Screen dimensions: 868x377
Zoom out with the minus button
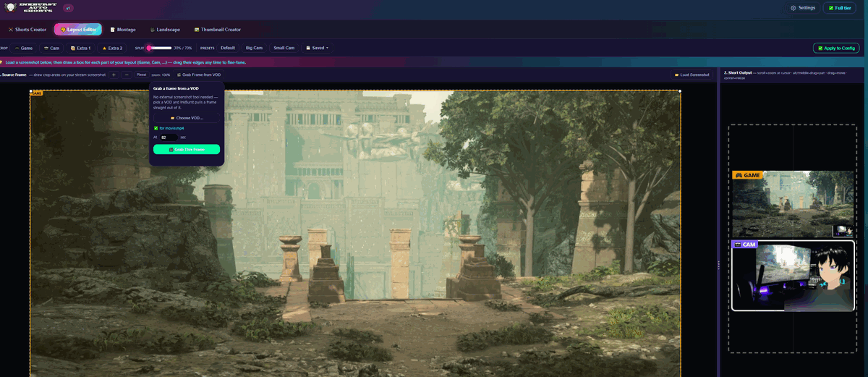pyautogui.click(x=127, y=75)
